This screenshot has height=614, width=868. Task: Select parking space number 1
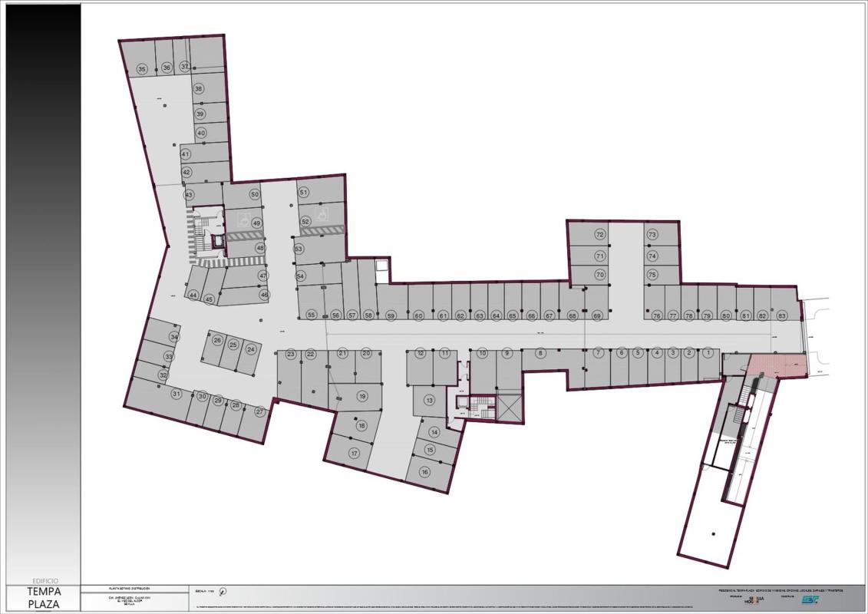coord(708,353)
